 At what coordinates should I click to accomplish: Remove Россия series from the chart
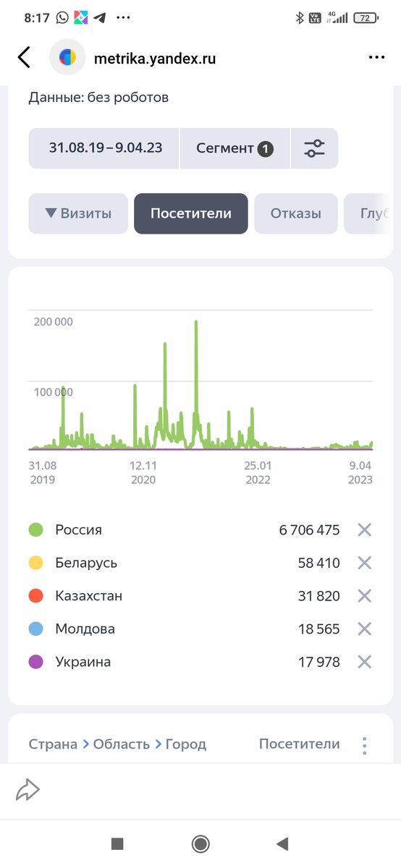365,530
